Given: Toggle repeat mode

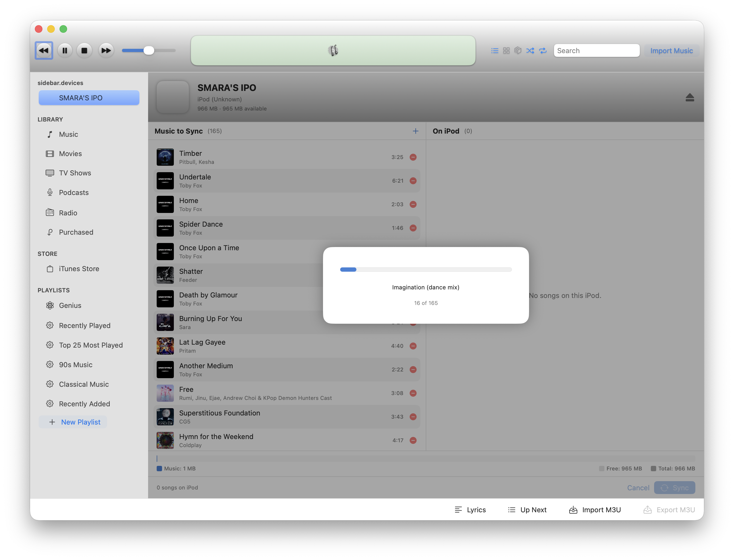Looking at the screenshot, I should (x=543, y=50).
